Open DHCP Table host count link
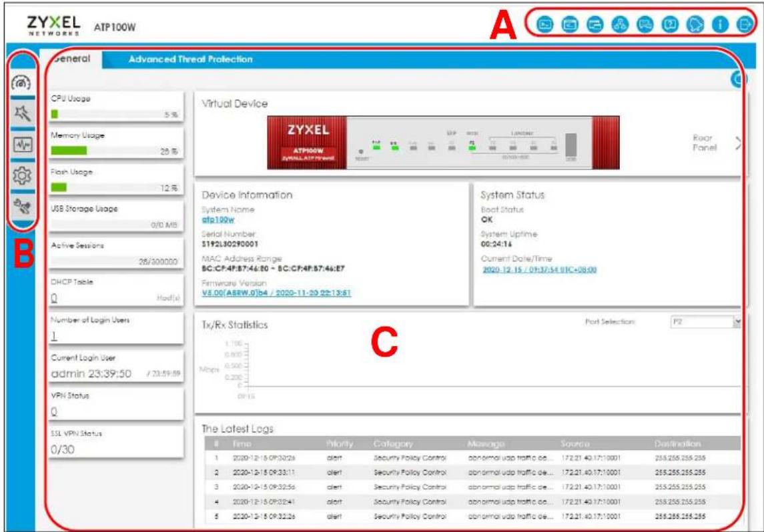The height and width of the screenshot is (532, 764). click(x=54, y=299)
